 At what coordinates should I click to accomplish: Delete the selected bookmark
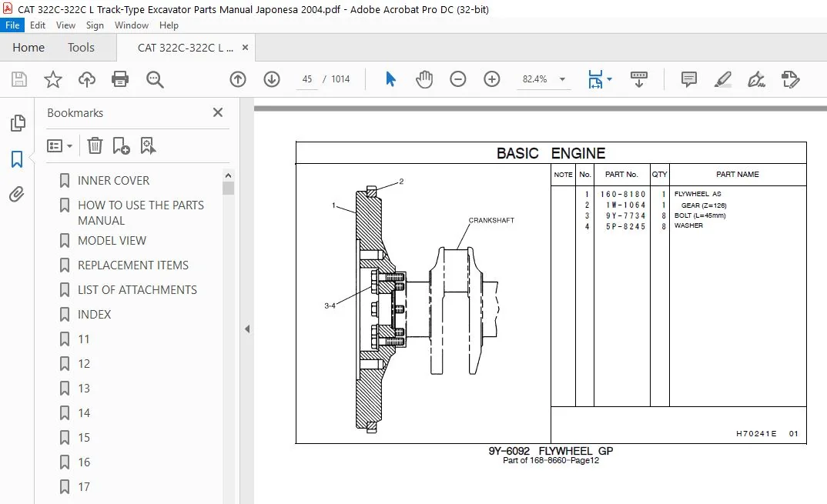tap(95, 145)
